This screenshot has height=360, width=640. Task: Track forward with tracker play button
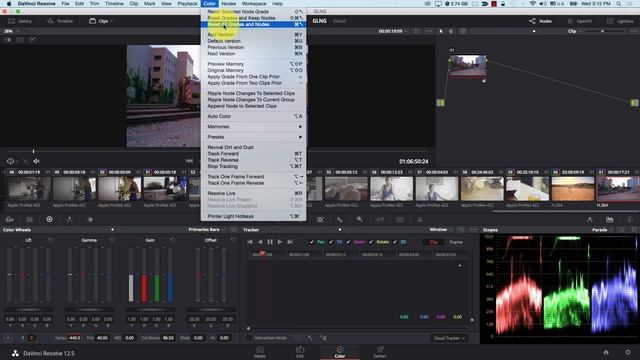[x=280, y=242]
